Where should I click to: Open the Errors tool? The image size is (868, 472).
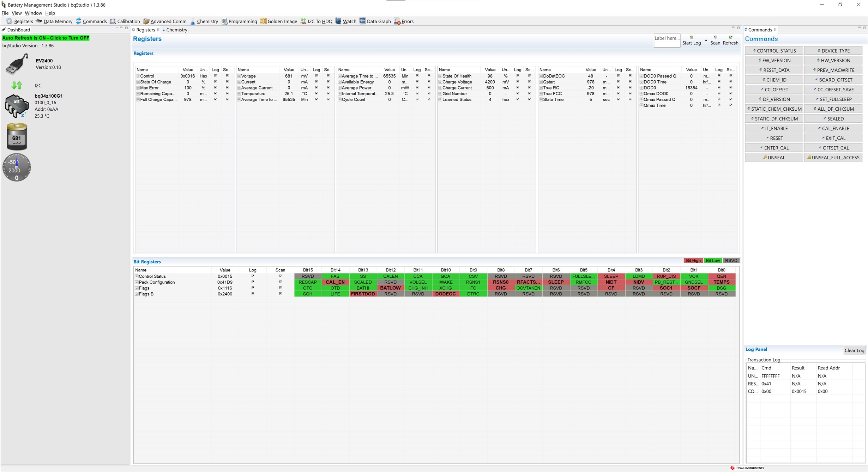(404, 22)
